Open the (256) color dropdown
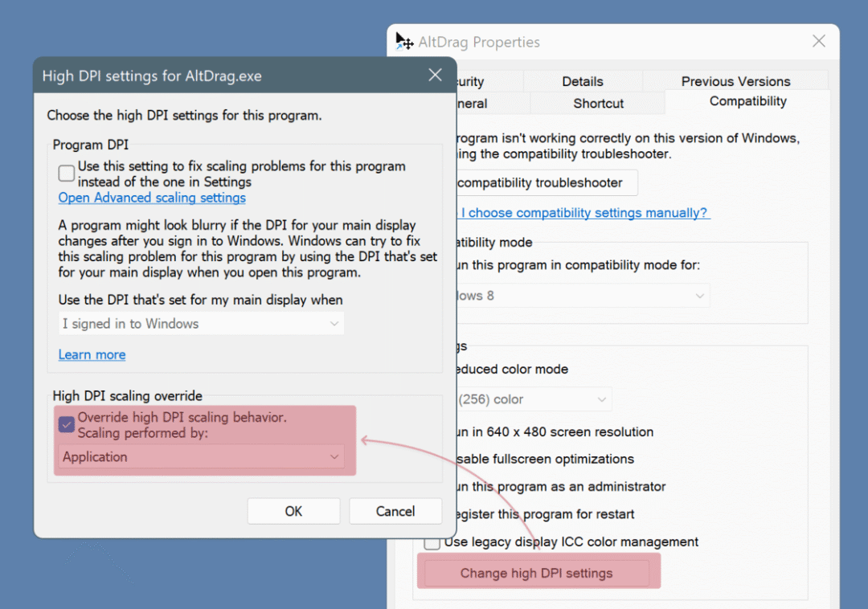 534,399
